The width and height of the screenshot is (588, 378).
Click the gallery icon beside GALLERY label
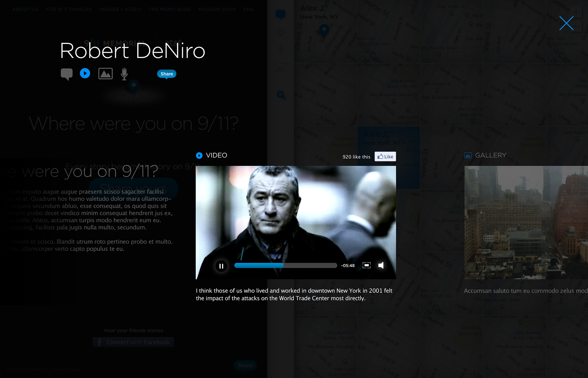(x=468, y=156)
